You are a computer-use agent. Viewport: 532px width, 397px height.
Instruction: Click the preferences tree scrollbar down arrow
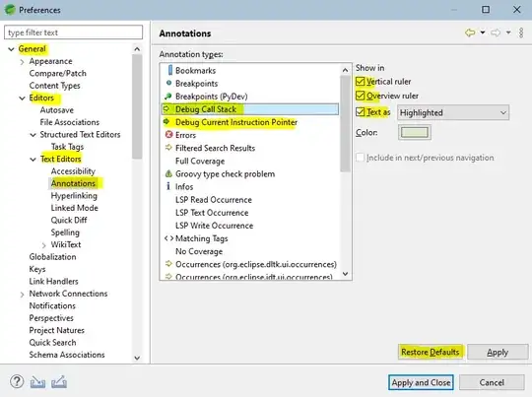coord(137,358)
